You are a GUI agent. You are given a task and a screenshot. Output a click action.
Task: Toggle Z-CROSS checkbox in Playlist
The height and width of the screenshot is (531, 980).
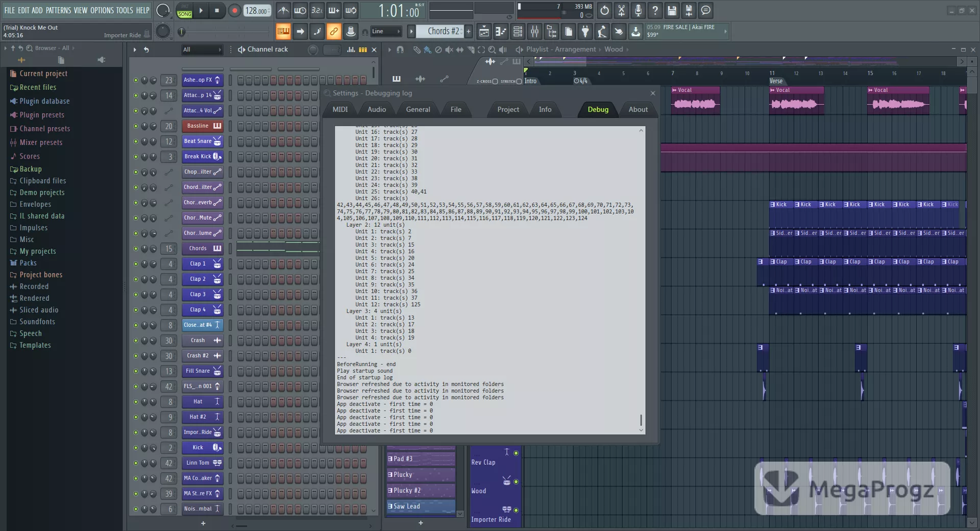pos(495,82)
